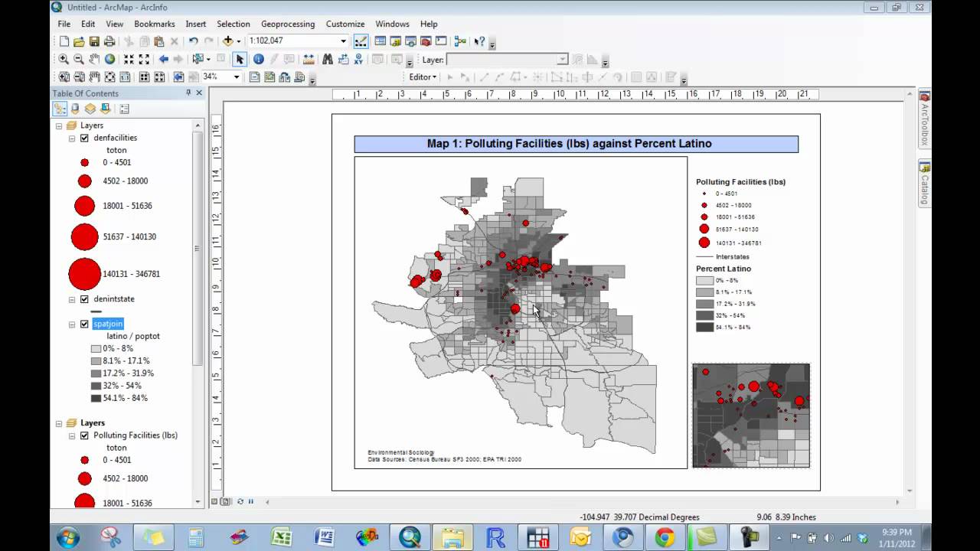Click the Open folder icon
980x551 pixels.
tap(80, 41)
